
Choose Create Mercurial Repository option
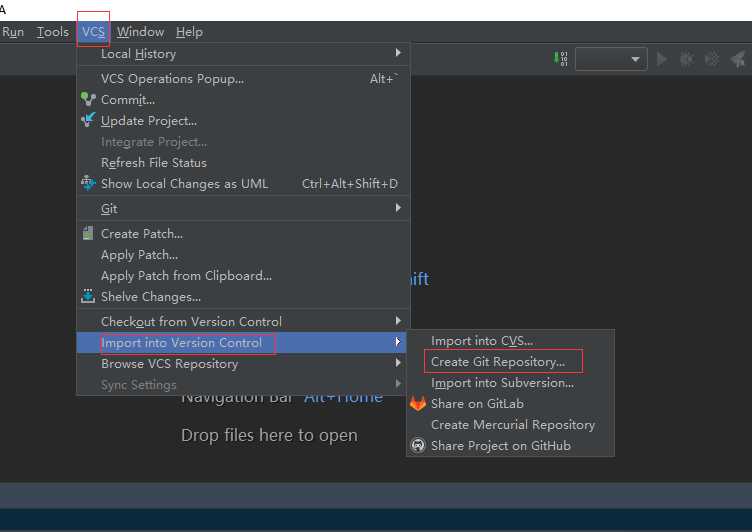[510, 425]
